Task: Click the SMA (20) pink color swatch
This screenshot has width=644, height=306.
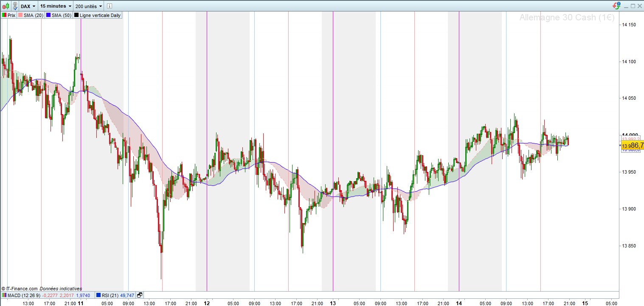Action: tap(20, 15)
